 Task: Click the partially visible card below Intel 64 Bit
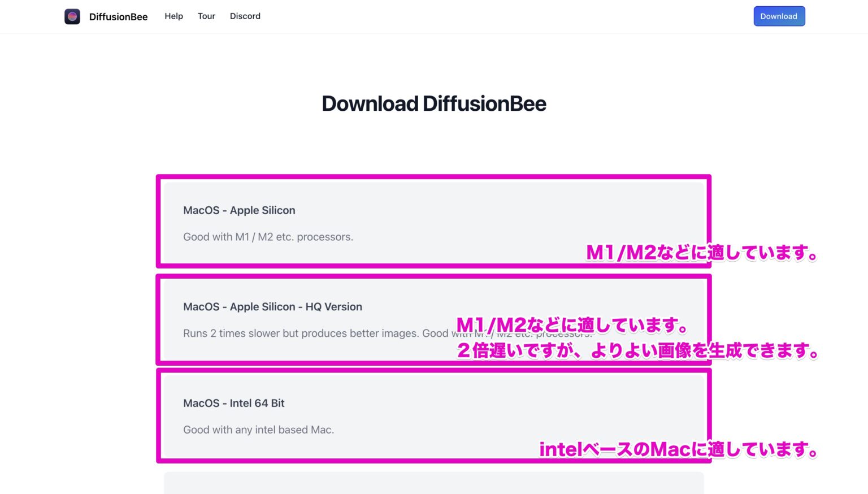(x=433, y=485)
